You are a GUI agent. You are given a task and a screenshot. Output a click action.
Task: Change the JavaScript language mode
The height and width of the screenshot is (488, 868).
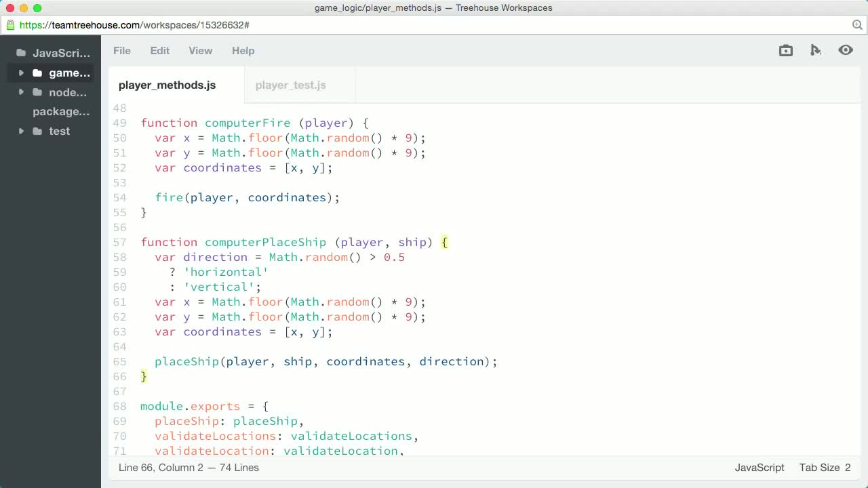click(x=759, y=468)
